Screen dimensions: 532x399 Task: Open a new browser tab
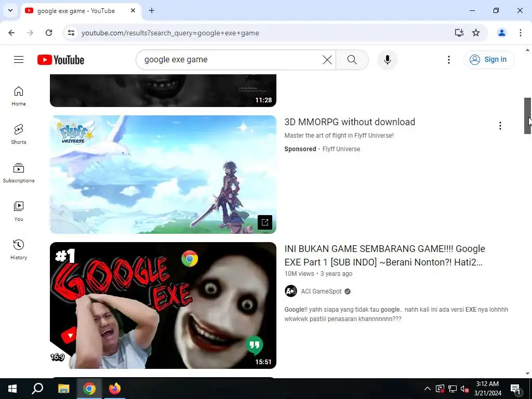click(152, 10)
